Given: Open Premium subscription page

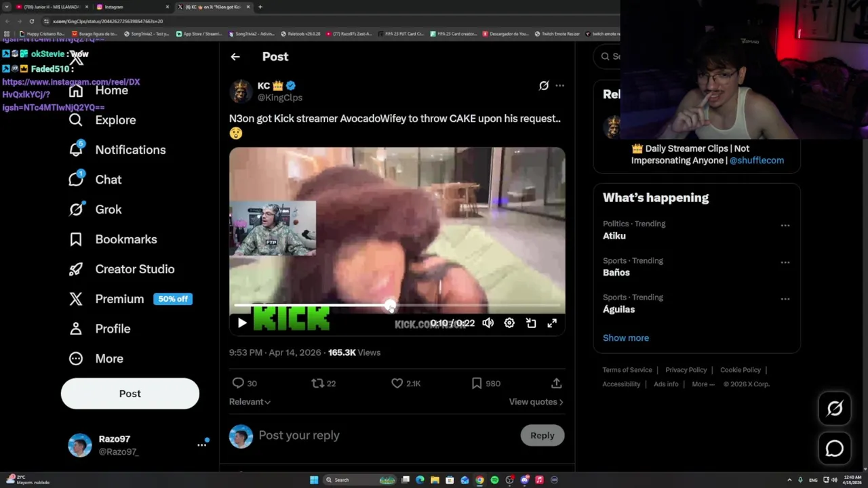Looking at the screenshot, I should [x=130, y=299].
